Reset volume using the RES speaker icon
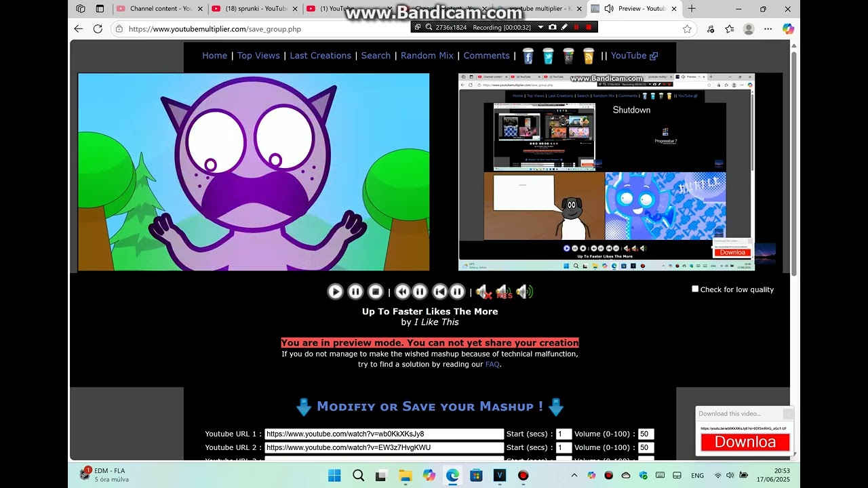The height and width of the screenshot is (488, 868). (x=503, y=292)
